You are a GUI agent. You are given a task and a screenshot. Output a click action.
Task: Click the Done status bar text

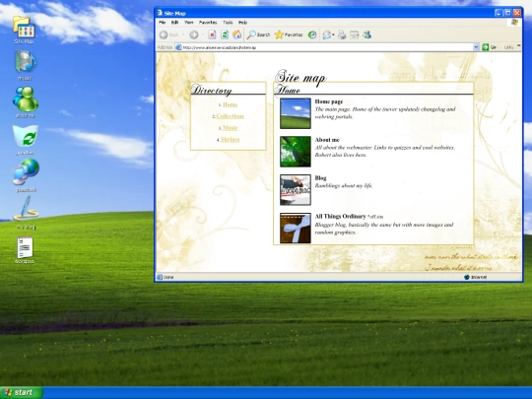[x=168, y=277]
